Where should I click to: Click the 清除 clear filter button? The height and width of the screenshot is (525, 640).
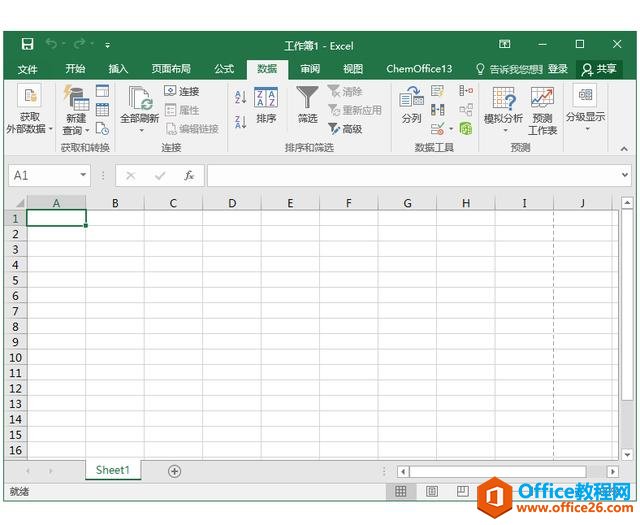click(x=345, y=91)
